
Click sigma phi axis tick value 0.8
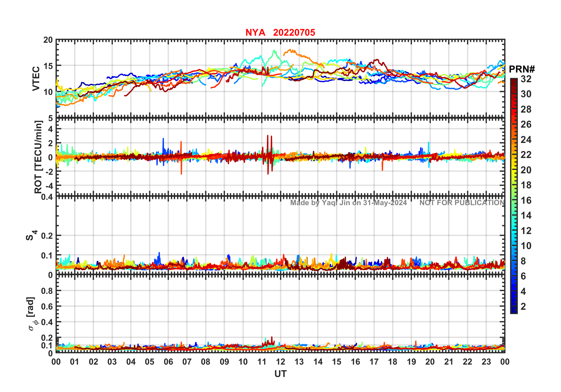pos(47,291)
